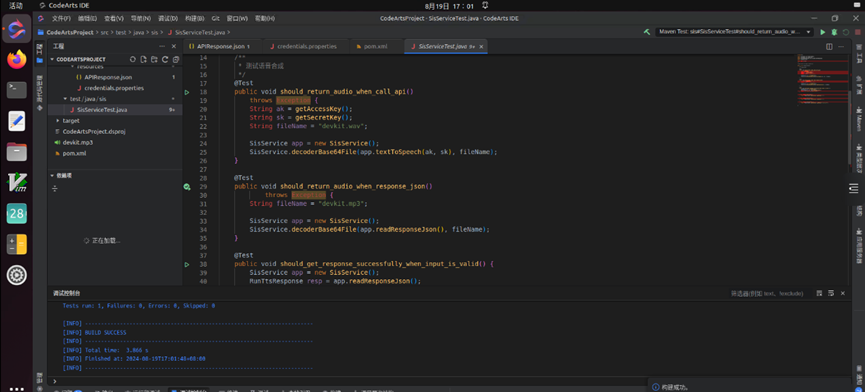Click the run gutter icon at line 18

point(187,92)
